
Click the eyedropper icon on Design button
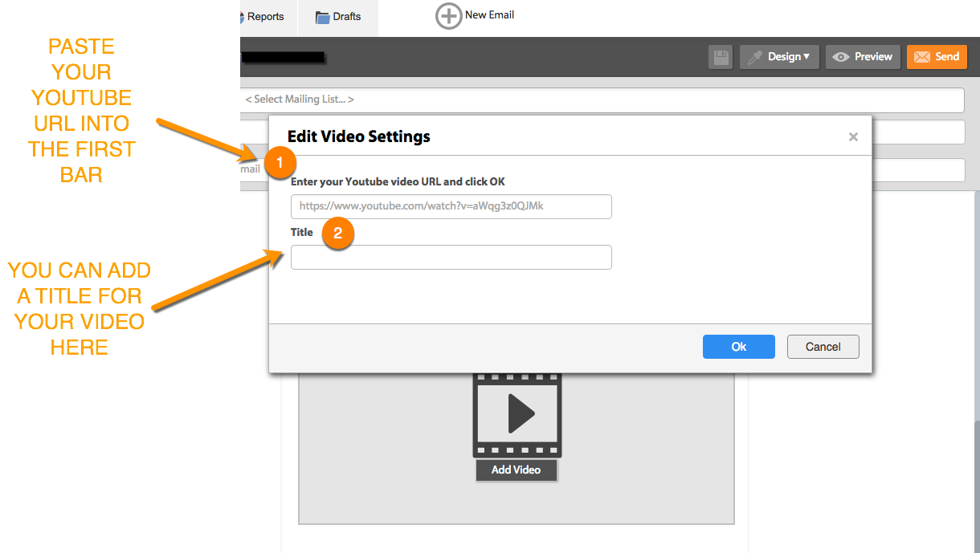pyautogui.click(x=754, y=57)
